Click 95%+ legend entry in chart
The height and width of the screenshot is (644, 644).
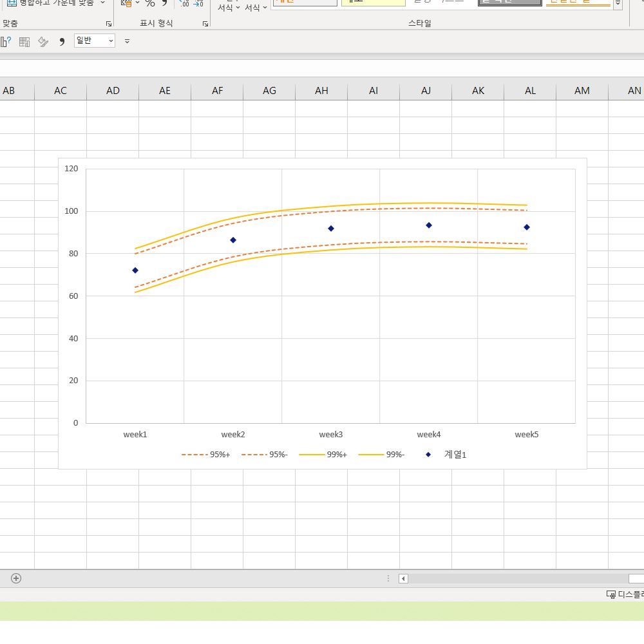206,455
